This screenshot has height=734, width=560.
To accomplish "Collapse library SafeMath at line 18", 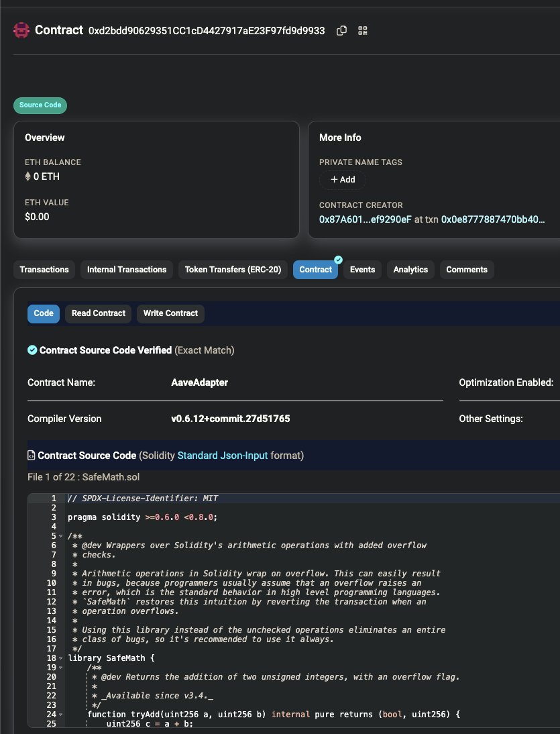I will click(61, 658).
